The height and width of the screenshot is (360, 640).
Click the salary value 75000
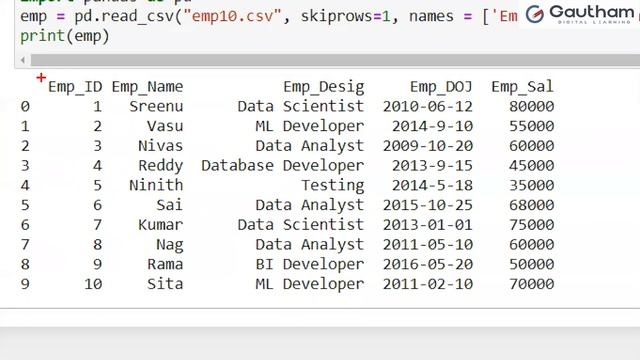point(531,224)
